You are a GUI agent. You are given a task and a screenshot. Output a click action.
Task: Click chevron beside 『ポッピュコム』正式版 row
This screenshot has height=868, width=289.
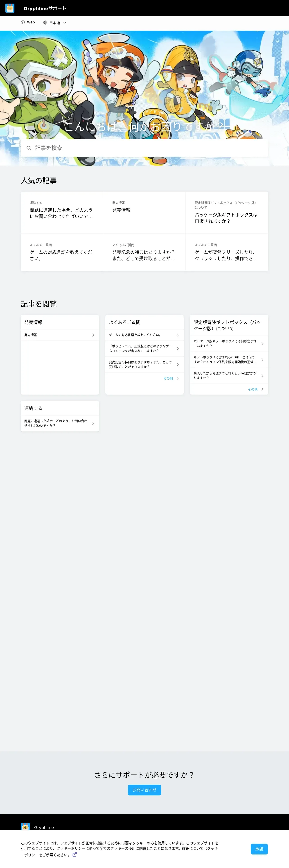(x=178, y=348)
